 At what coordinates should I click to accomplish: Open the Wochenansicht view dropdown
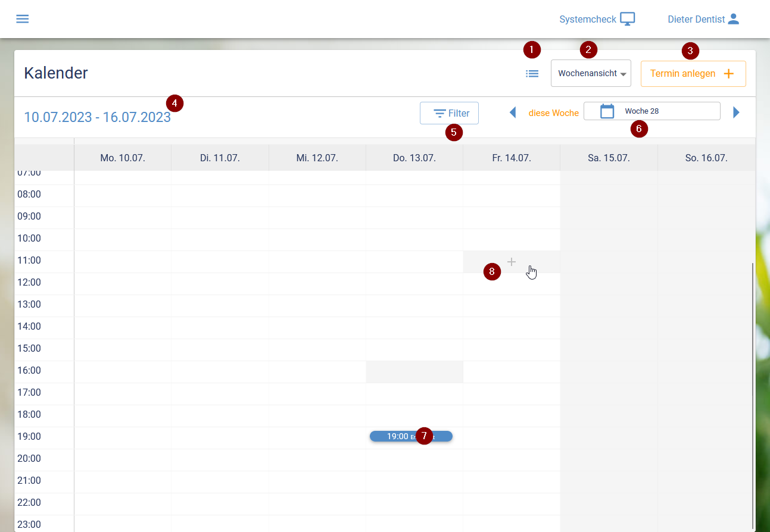pos(591,73)
